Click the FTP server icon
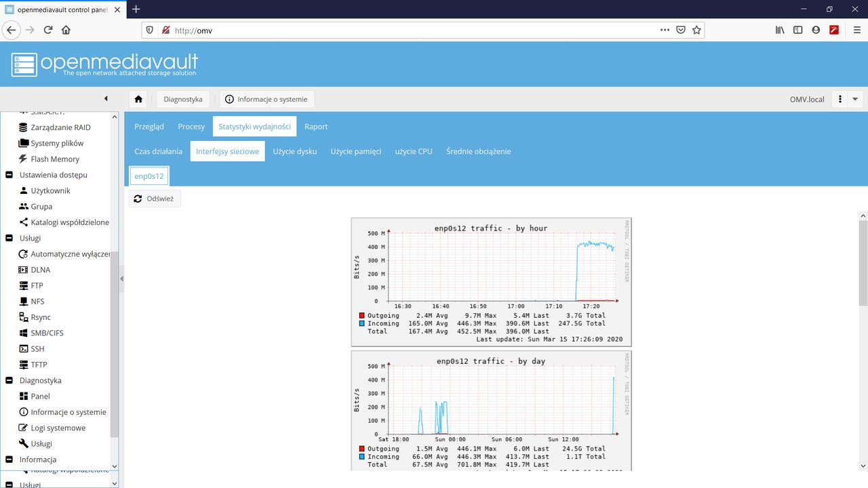 click(x=24, y=285)
